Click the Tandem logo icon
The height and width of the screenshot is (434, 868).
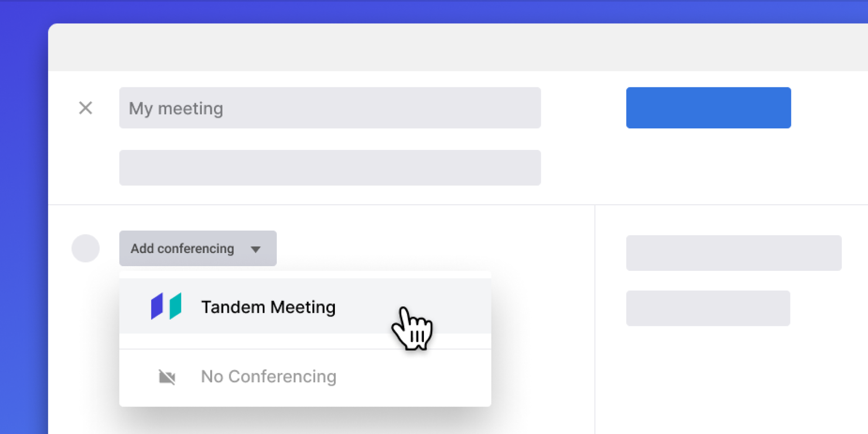tap(166, 306)
